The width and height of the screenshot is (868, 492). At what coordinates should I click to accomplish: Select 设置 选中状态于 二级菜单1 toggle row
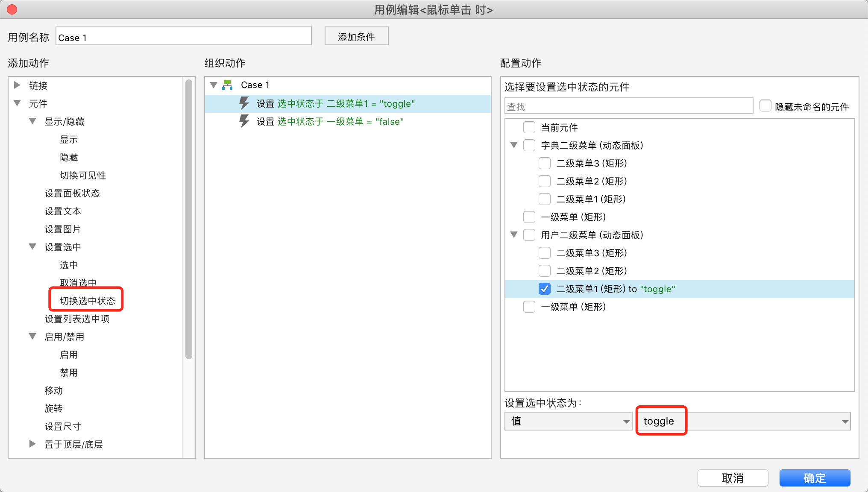tap(348, 104)
